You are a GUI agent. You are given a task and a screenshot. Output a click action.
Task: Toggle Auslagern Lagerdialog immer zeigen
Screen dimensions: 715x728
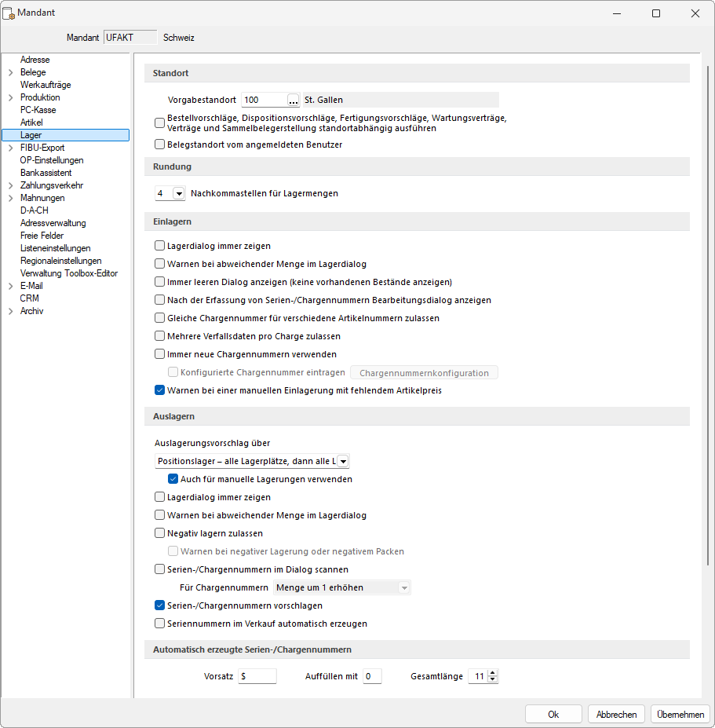(159, 497)
